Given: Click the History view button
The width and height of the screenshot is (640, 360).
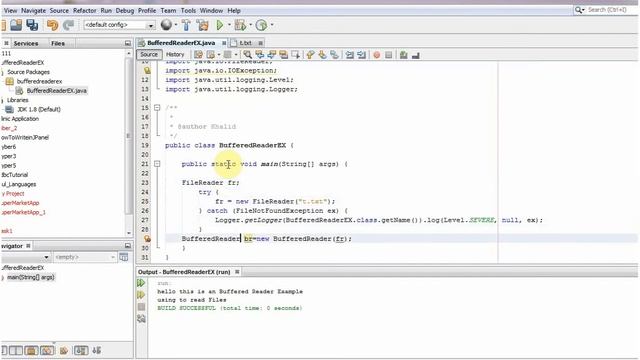Looking at the screenshot, I should pyautogui.click(x=175, y=54).
